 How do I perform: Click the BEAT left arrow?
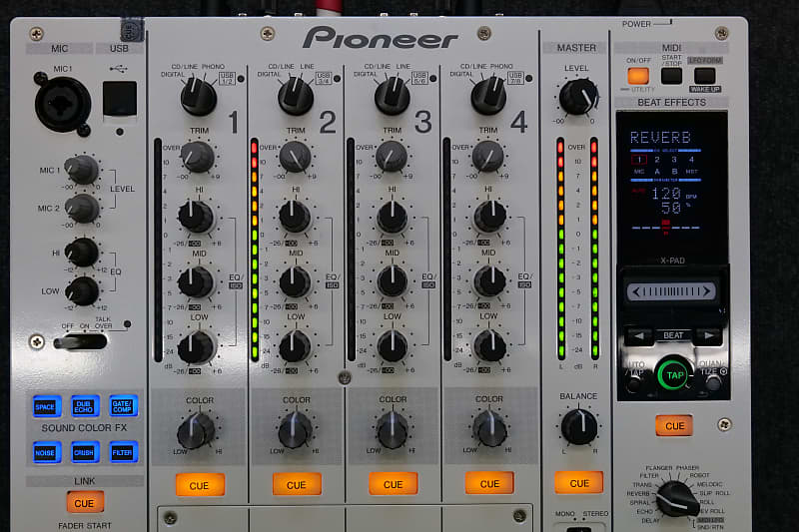click(x=639, y=335)
